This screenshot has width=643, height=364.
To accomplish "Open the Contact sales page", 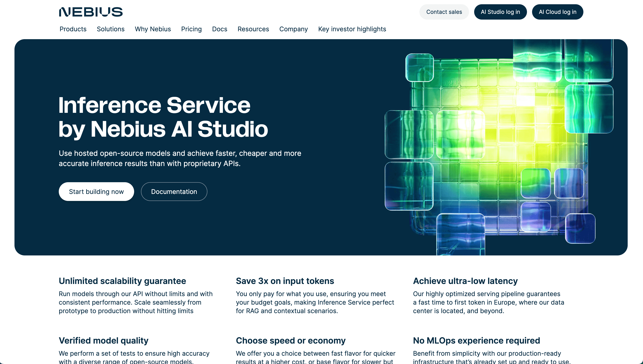I will tap(444, 12).
